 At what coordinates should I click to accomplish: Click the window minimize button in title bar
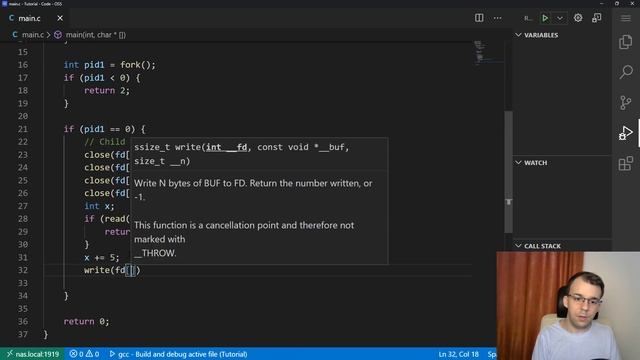point(601,3)
